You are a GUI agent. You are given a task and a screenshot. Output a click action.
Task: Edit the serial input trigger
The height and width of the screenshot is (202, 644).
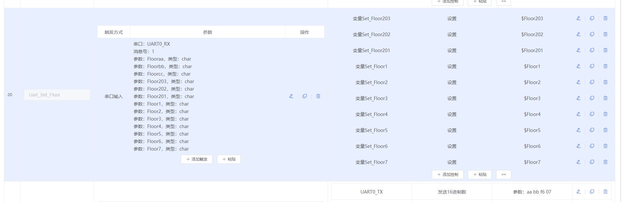[291, 96]
